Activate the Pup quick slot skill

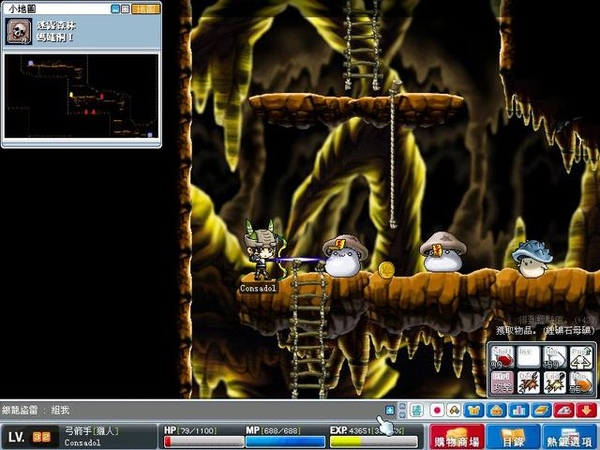tap(580, 357)
